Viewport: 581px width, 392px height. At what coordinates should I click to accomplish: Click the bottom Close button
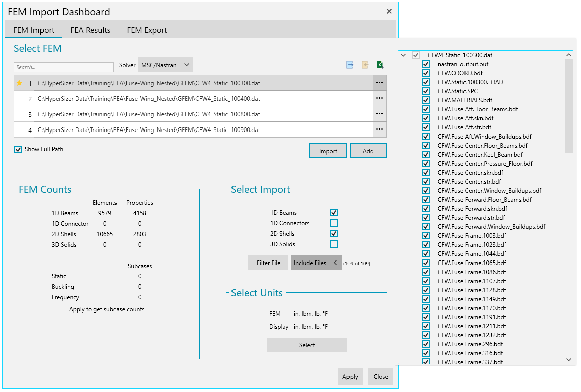click(381, 377)
